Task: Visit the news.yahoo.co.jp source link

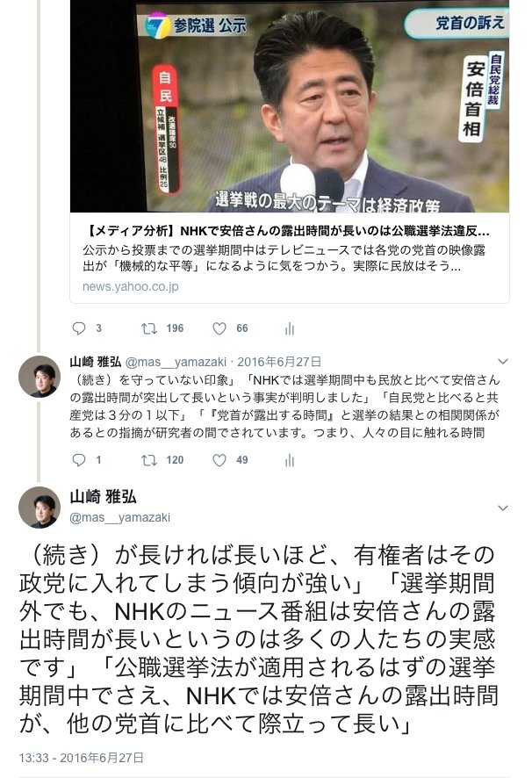Action: 130,286
